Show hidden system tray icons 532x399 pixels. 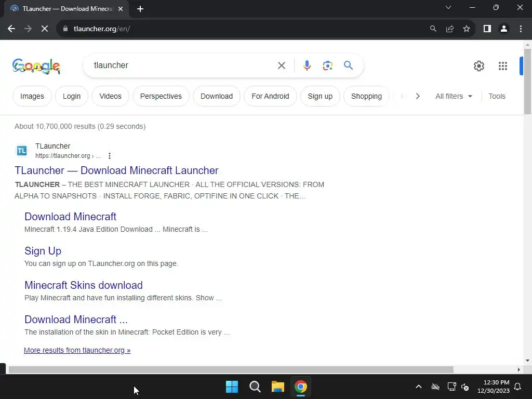pyautogui.click(x=419, y=387)
